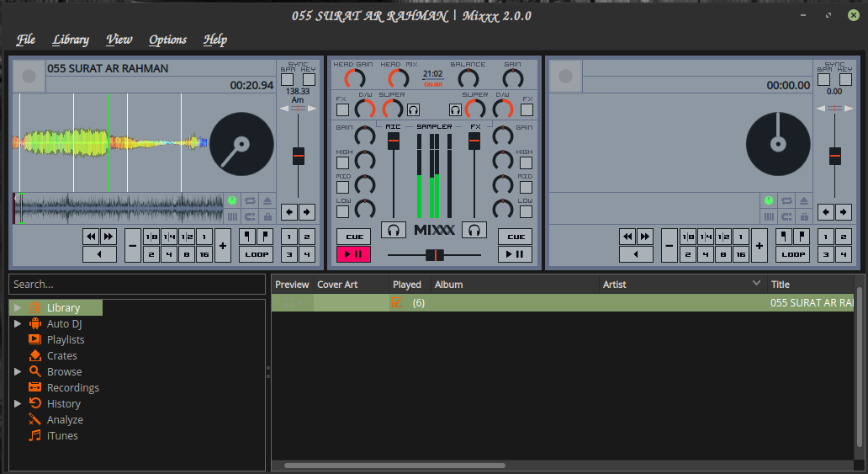Viewport: 868px width, 474px height.
Task: Expand the Library tree item
Action: pyautogui.click(x=18, y=307)
